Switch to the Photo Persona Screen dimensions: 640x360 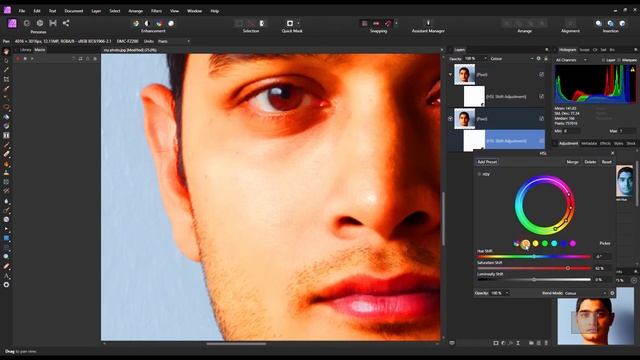tap(12, 23)
